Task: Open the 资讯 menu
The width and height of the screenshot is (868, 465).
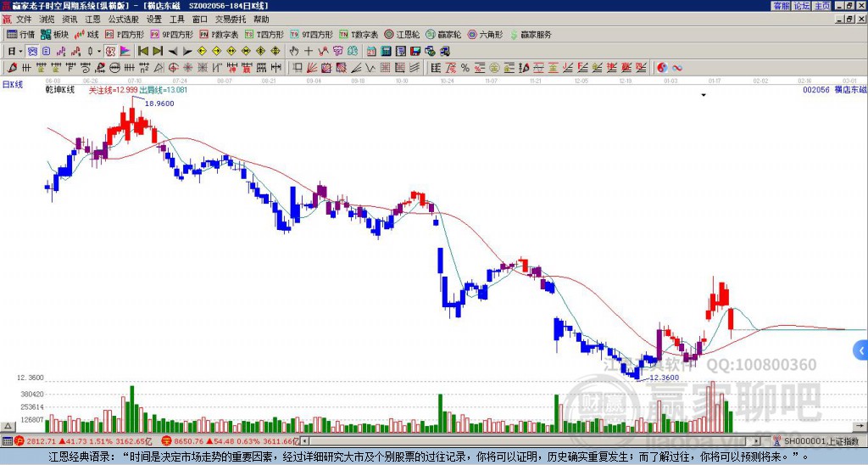Action: [x=70, y=20]
